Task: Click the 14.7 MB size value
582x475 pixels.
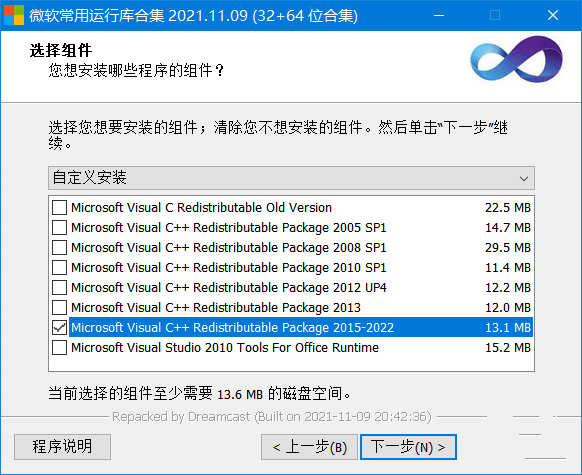Action: coord(508,228)
